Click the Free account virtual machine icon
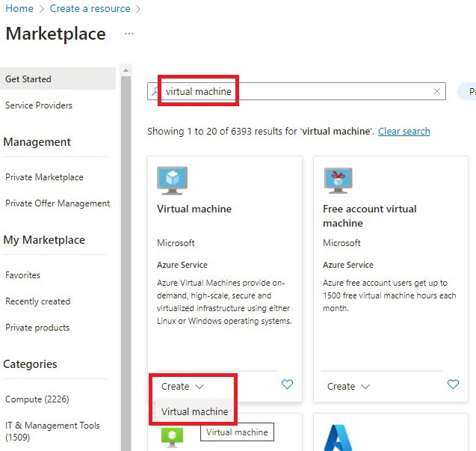 (x=339, y=180)
